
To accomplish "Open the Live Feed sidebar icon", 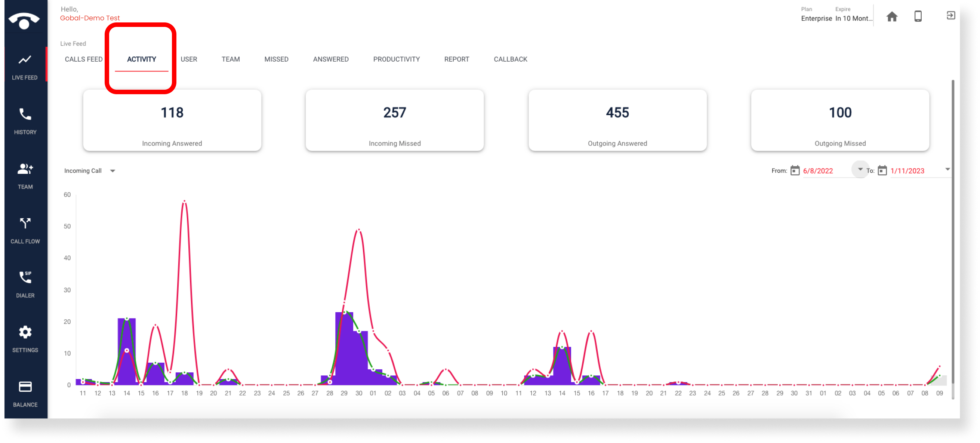I will click(x=25, y=60).
